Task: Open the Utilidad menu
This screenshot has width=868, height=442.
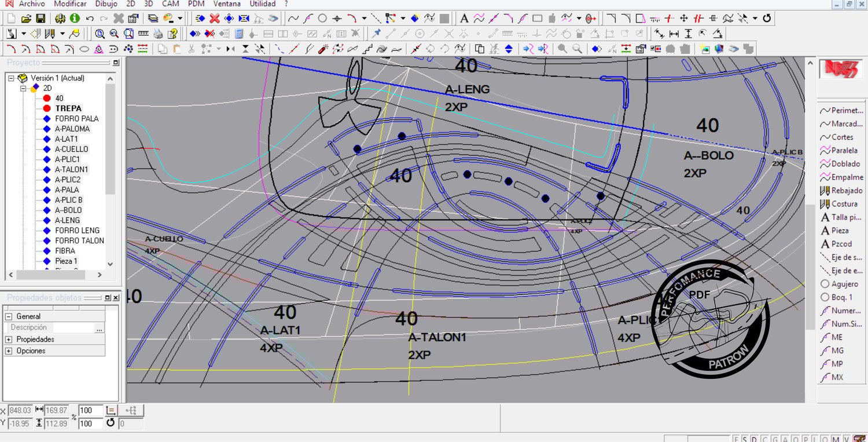Action: pyautogui.click(x=262, y=4)
